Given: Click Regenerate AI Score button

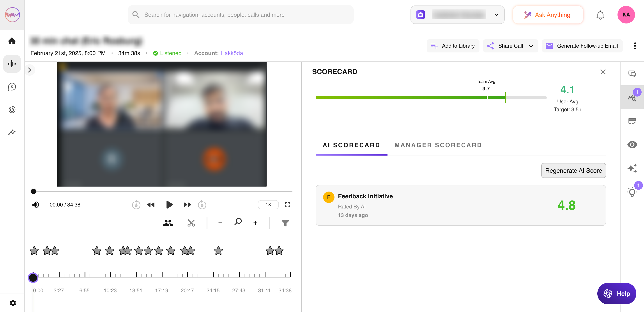Looking at the screenshot, I should point(573,170).
